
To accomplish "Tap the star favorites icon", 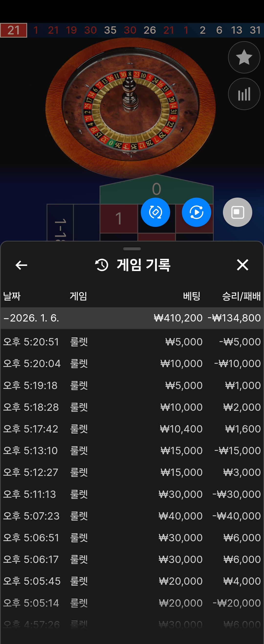I will [x=244, y=57].
